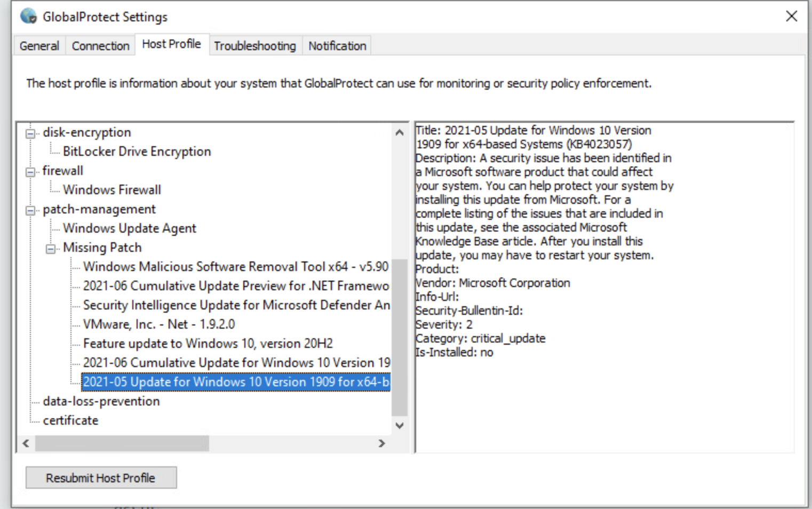The image size is (812, 509).
Task: Select the Windows Firewall entry
Action: 112,189
